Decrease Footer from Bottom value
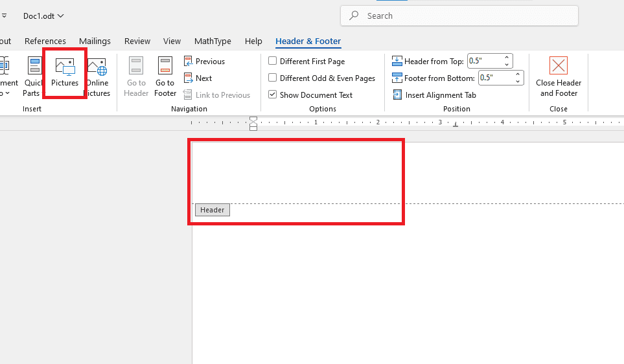The height and width of the screenshot is (364, 624). coord(518,81)
